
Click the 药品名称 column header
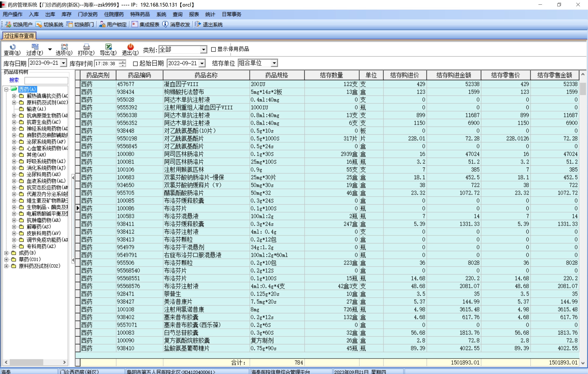[206, 75]
